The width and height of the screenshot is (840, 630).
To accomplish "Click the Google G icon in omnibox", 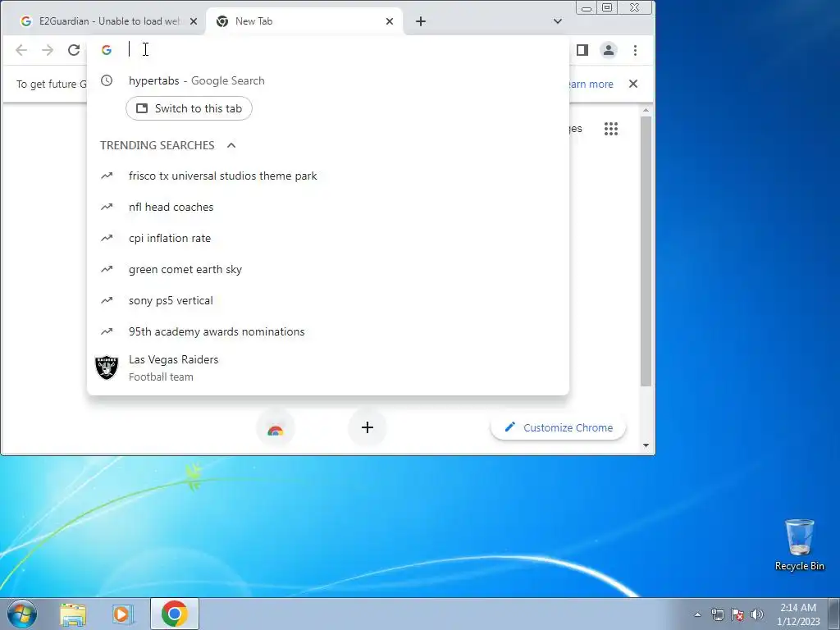I will tap(107, 50).
